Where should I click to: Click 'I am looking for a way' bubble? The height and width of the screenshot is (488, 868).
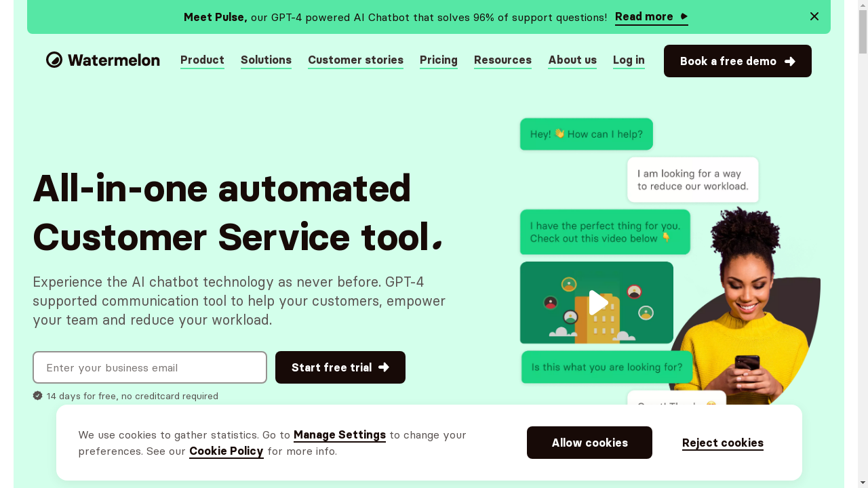click(693, 180)
